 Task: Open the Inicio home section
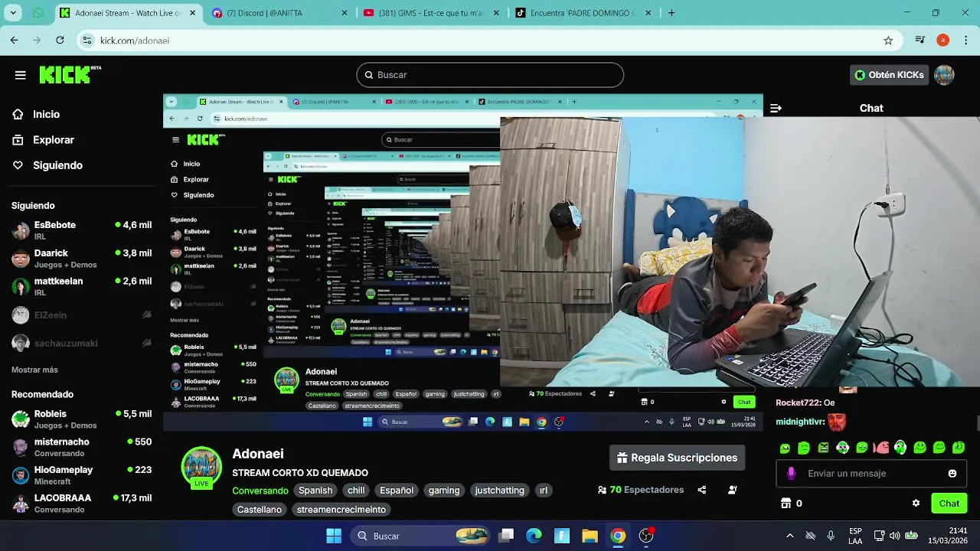46,114
